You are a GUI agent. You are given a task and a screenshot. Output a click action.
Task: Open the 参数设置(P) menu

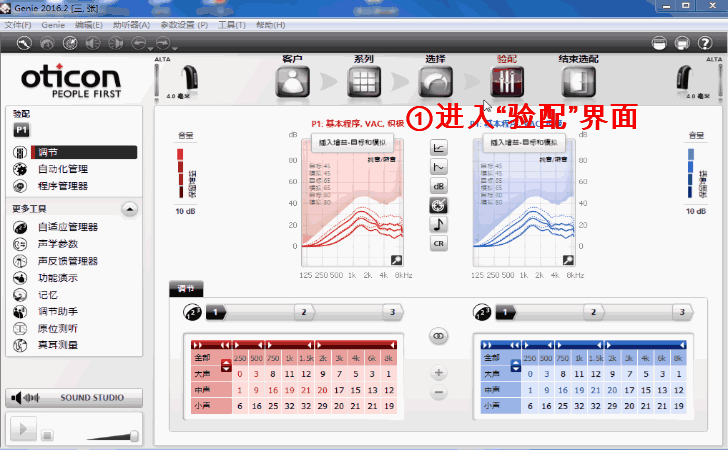pyautogui.click(x=184, y=25)
